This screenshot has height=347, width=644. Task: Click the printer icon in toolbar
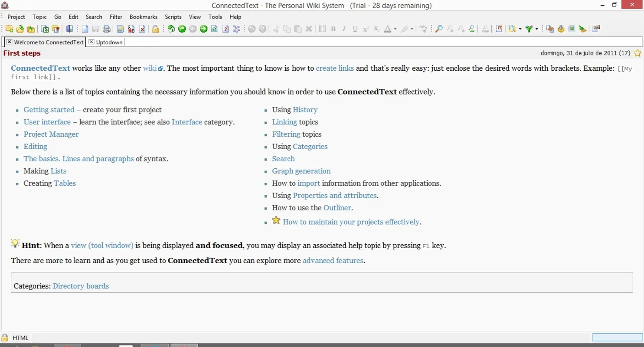click(x=106, y=29)
